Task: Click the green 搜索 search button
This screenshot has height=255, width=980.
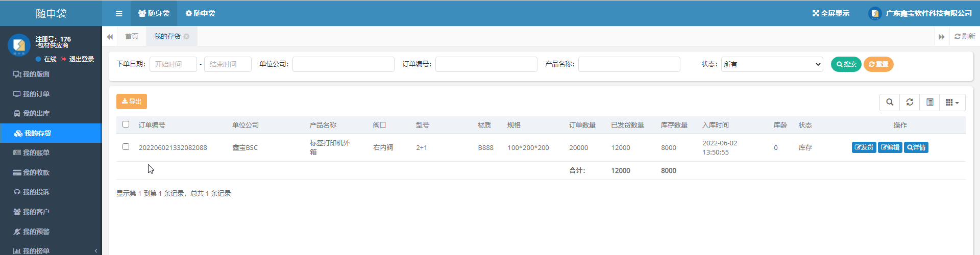Action: (x=846, y=64)
